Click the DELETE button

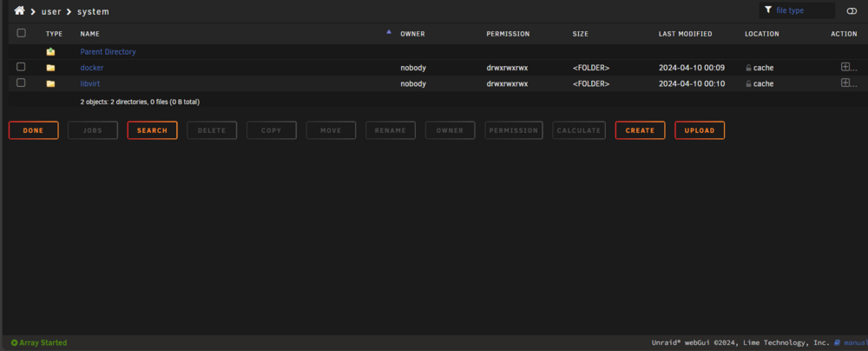[212, 130]
